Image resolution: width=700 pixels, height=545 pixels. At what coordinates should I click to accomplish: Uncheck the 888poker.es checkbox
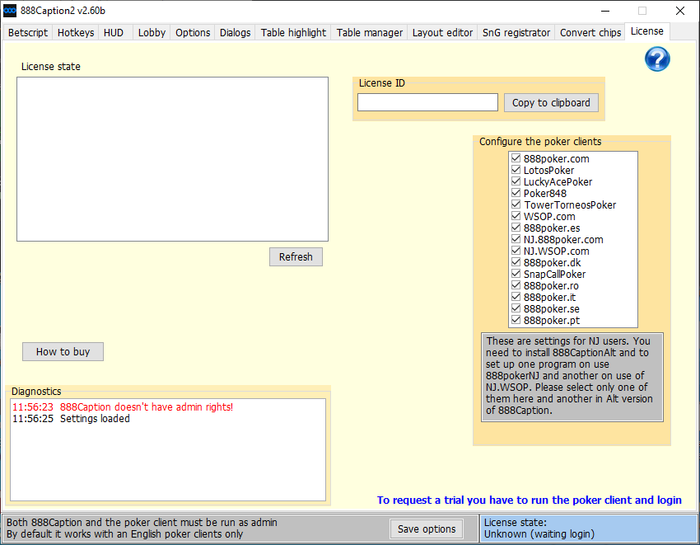tap(516, 228)
